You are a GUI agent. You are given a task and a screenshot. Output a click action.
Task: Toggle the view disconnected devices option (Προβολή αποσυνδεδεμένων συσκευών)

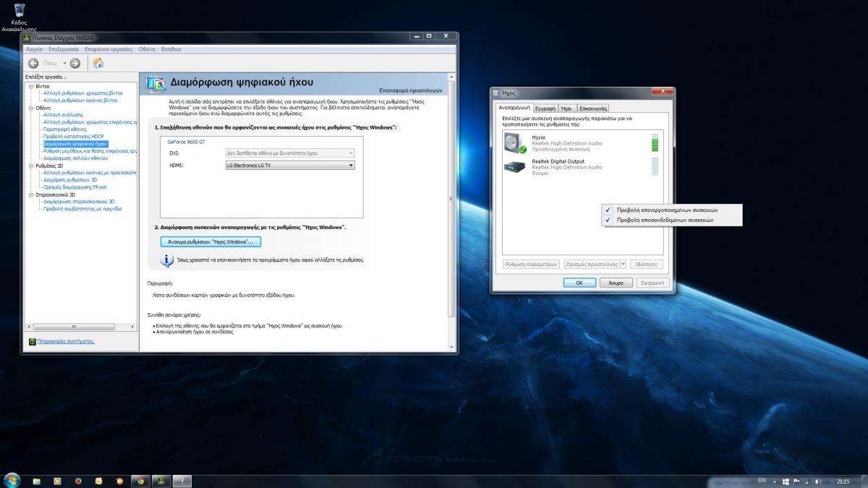click(672, 220)
